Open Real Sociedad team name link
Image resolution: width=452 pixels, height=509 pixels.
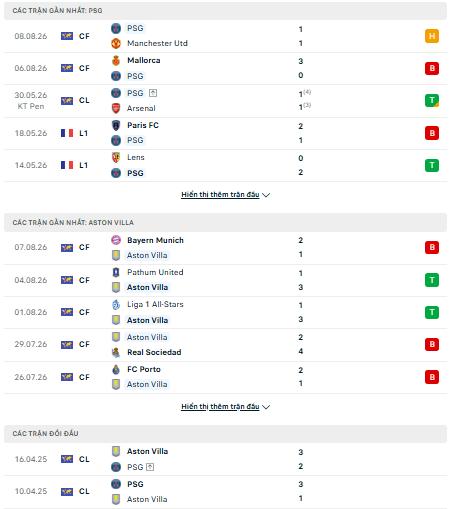[x=154, y=352]
